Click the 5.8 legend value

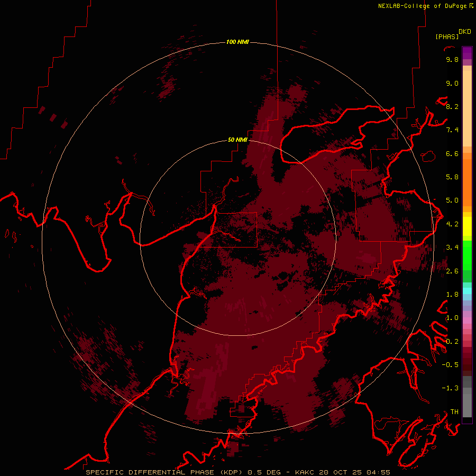pos(452,177)
